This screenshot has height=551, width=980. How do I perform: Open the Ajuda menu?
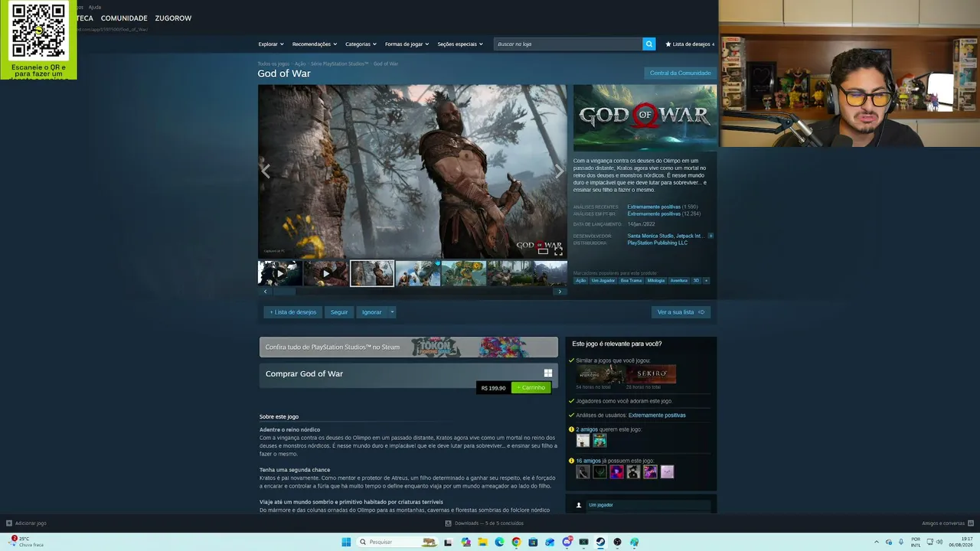pyautogui.click(x=95, y=7)
